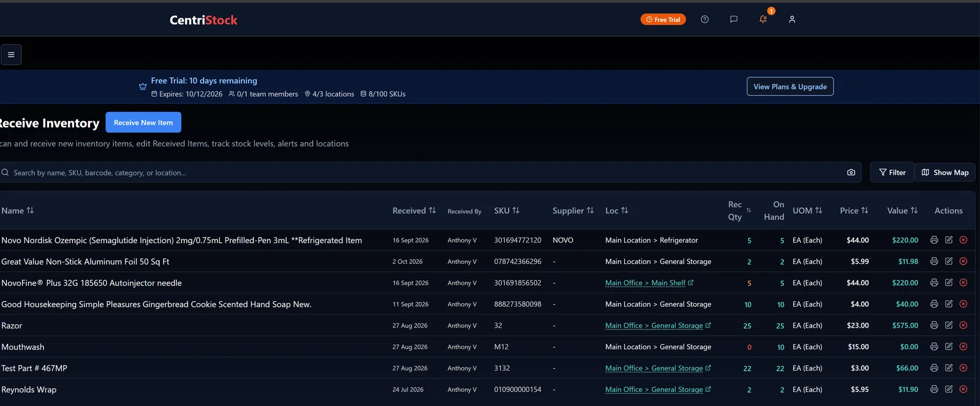The width and height of the screenshot is (980, 406).
Task: Delete the Gingerbread Cookie Hand Soap item
Action: [x=963, y=304]
